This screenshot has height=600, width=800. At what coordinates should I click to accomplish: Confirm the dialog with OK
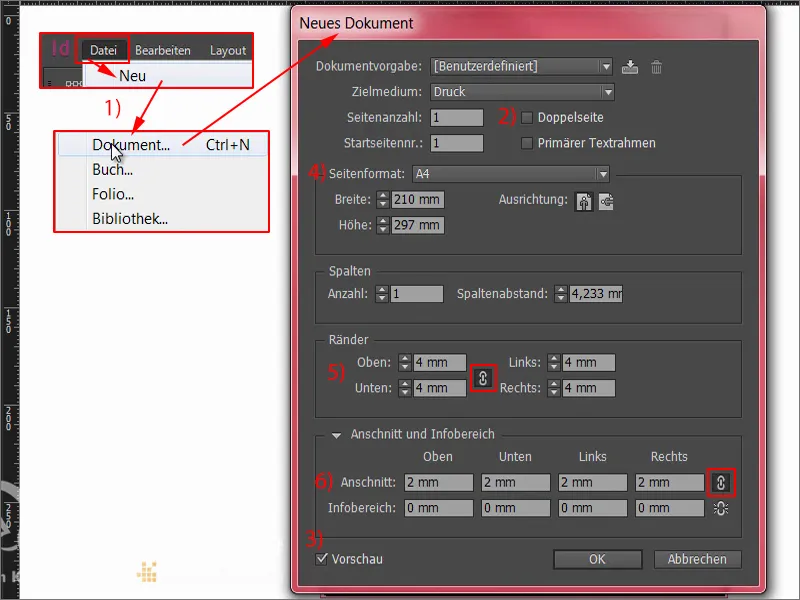[597, 559]
